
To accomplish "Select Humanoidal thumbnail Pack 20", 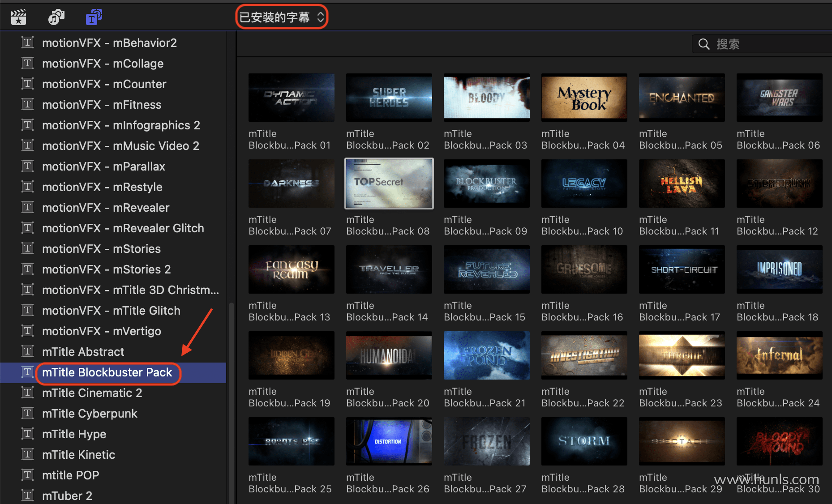I will click(389, 355).
